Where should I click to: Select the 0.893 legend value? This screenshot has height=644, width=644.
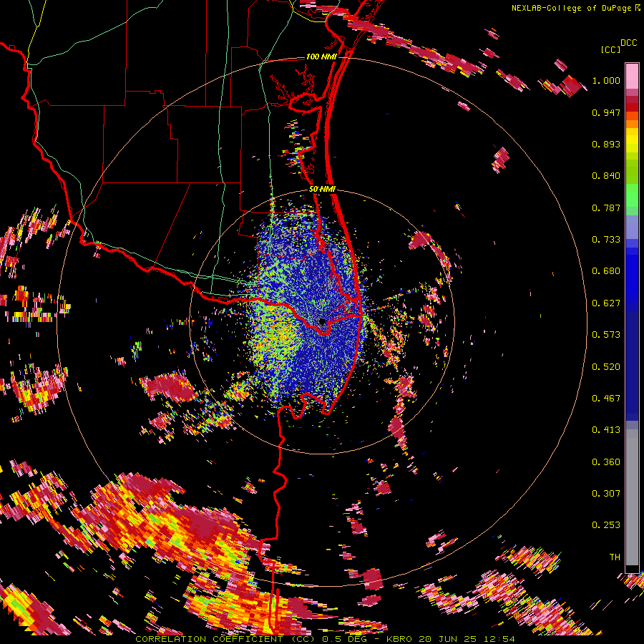pyautogui.click(x=606, y=144)
